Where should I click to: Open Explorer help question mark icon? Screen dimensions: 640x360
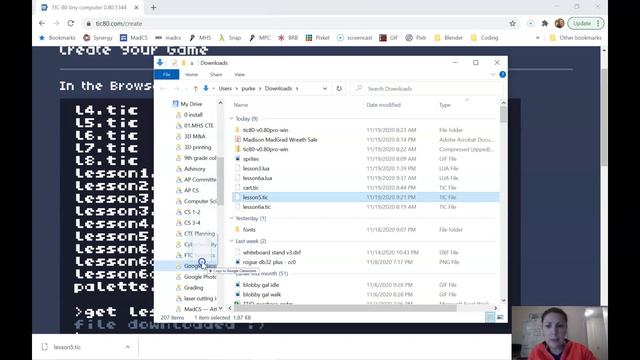502,74
